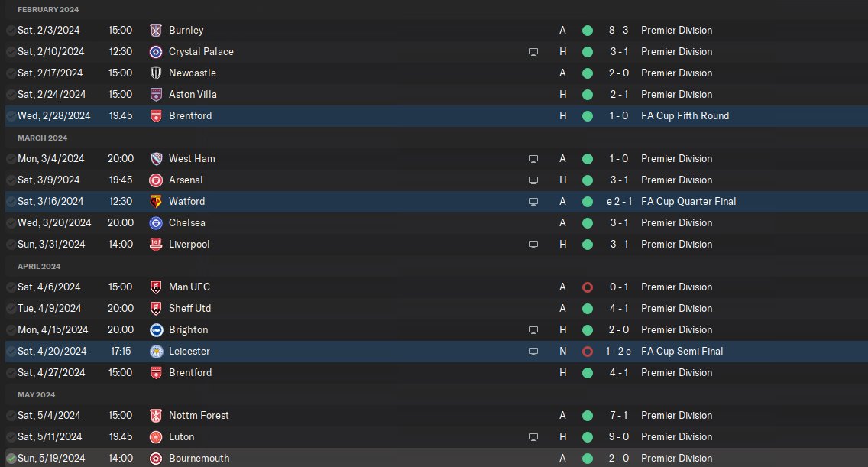Screen dimensions: 868x467
Task: Click the March 2024 month header
Action: [43, 138]
